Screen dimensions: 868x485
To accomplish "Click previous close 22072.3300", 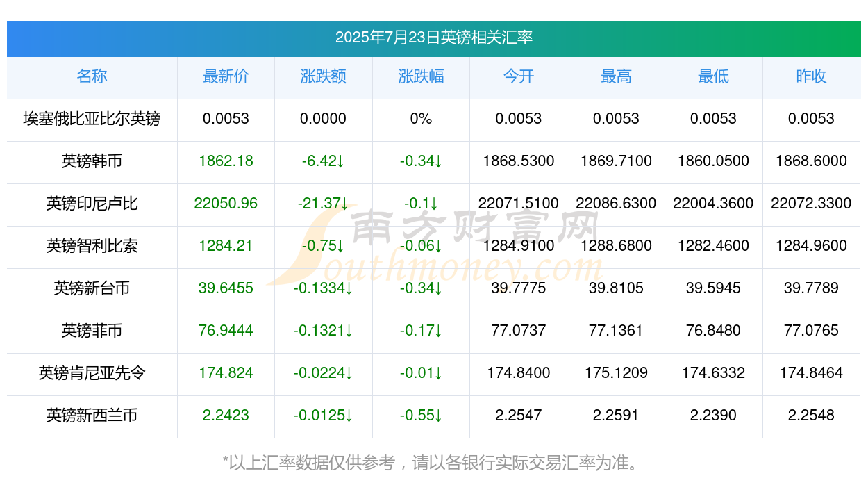I will 811,204.
